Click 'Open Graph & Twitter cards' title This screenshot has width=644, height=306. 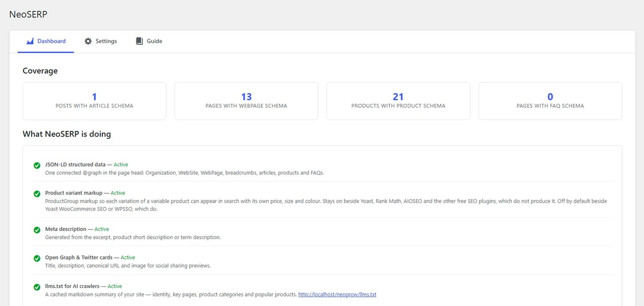click(79, 258)
